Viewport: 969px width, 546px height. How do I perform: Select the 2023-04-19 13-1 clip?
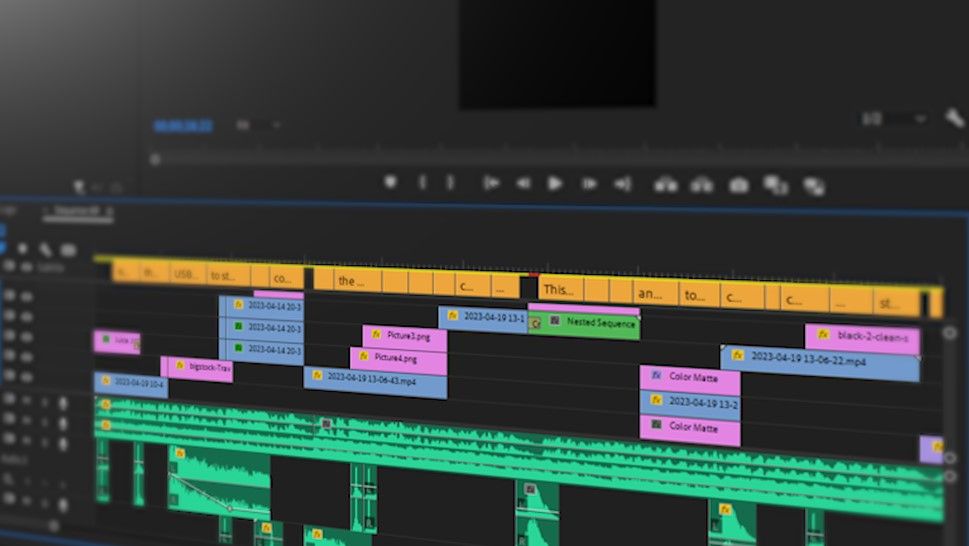[x=483, y=318]
